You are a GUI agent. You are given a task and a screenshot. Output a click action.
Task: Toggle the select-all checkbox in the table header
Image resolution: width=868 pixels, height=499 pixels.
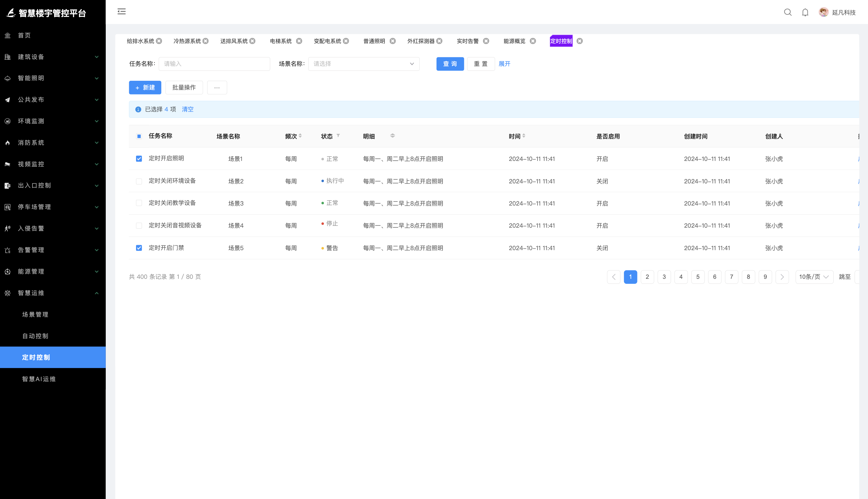click(x=139, y=136)
